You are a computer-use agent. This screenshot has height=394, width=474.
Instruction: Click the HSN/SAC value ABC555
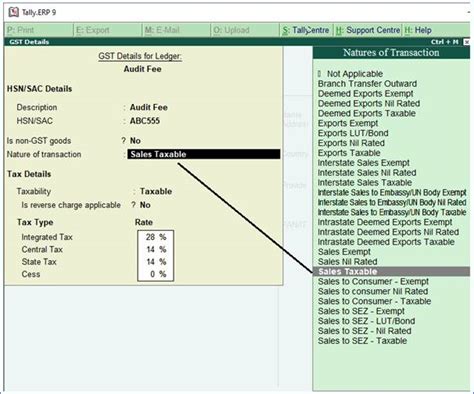point(145,121)
